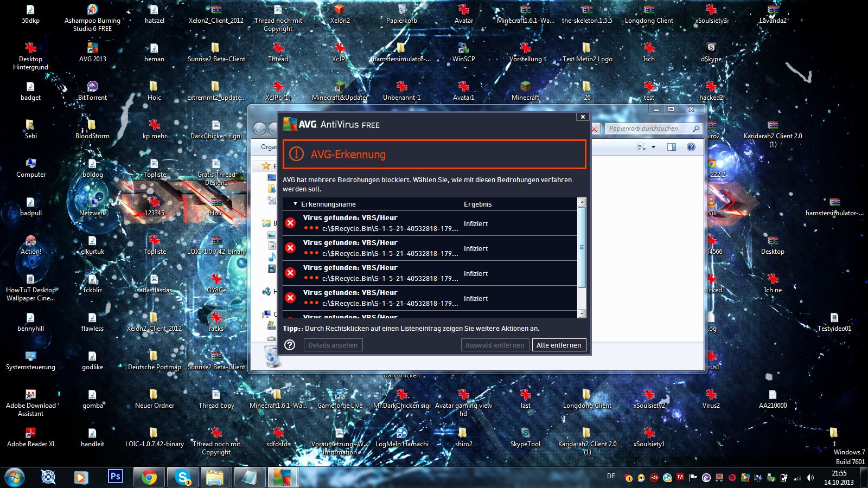Open the Windows Start button
The height and width of the screenshot is (488, 868).
(x=14, y=477)
